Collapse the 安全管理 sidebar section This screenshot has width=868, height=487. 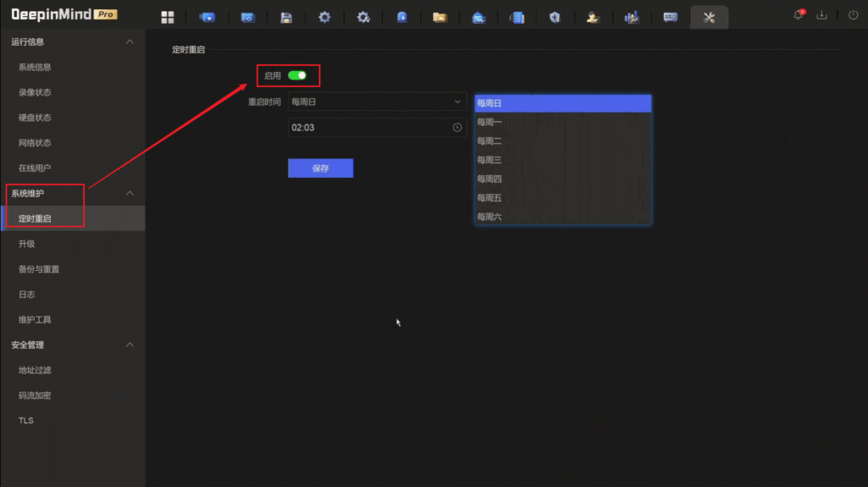130,345
